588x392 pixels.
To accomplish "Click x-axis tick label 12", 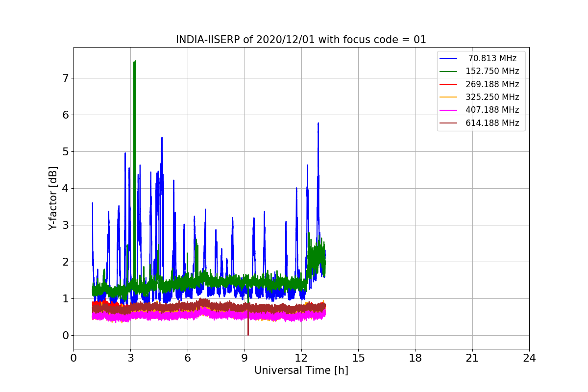I will pyautogui.click(x=301, y=358).
